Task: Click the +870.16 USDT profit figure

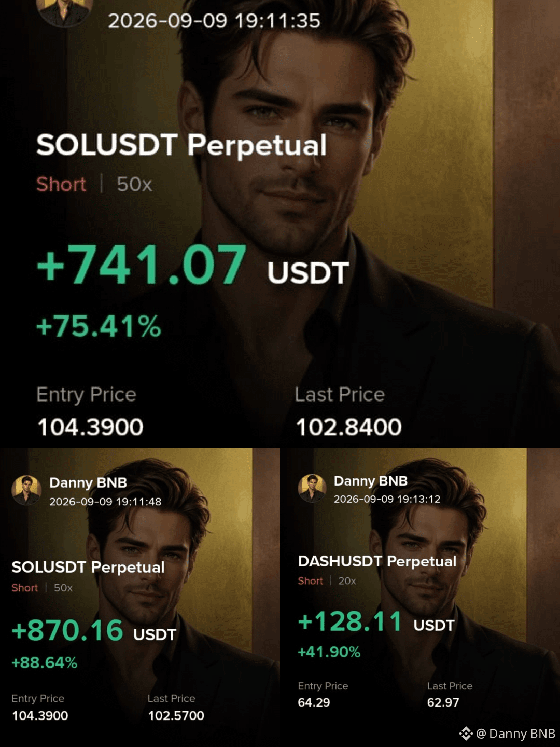Action: click(x=94, y=631)
